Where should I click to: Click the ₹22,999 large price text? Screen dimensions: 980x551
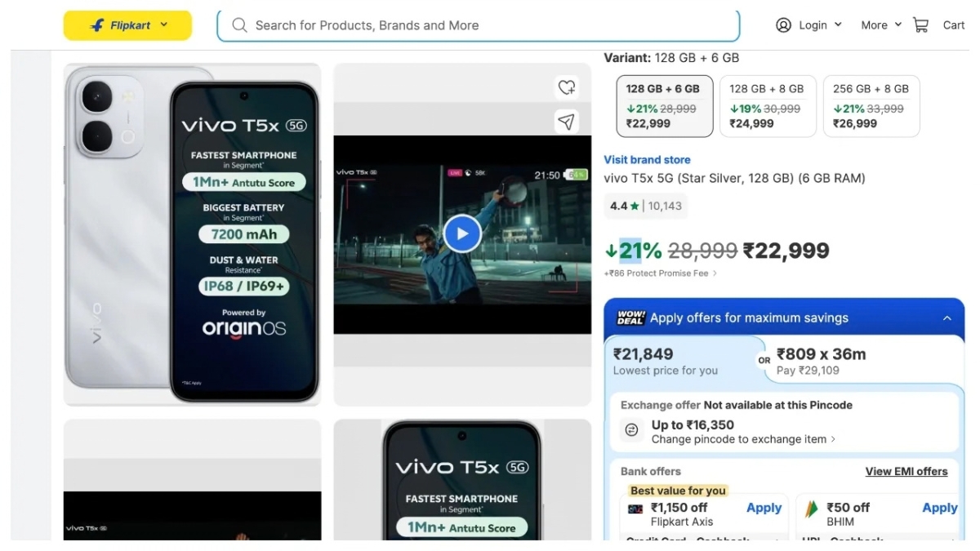pyautogui.click(x=786, y=251)
